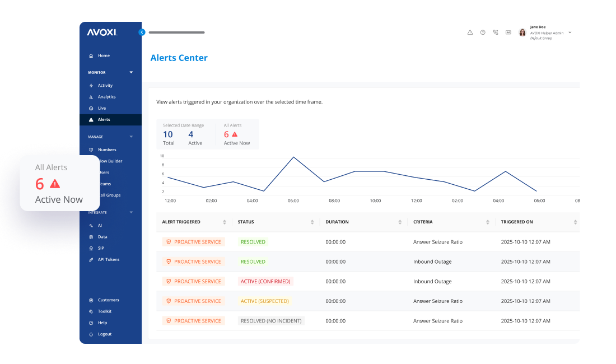Select Logout from the sidebar menu

coord(104,334)
